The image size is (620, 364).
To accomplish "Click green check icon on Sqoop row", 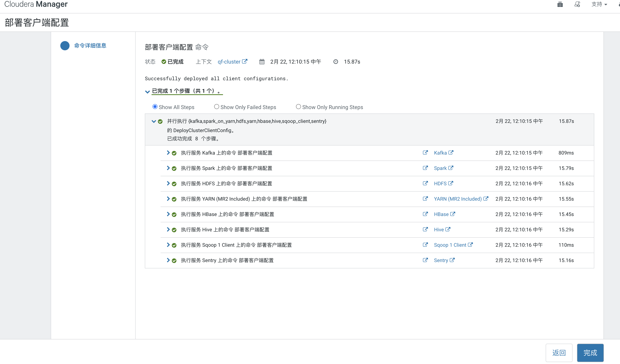I will click(174, 245).
